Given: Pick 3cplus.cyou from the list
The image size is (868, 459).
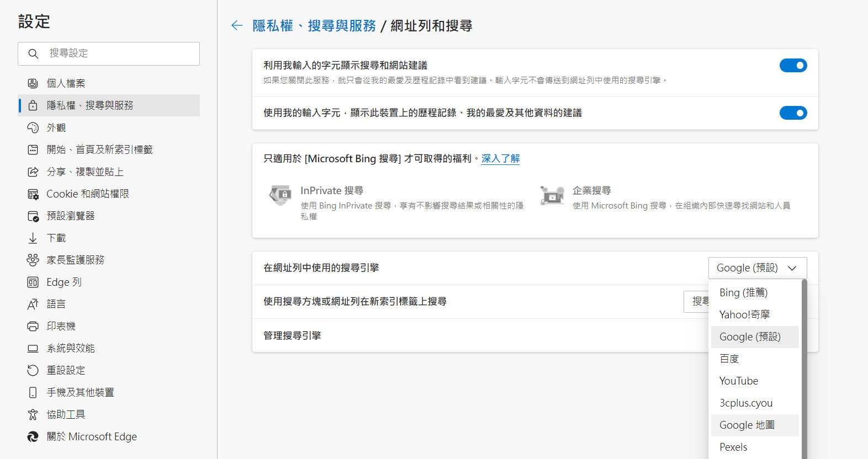Looking at the screenshot, I should click(x=755, y=403).
